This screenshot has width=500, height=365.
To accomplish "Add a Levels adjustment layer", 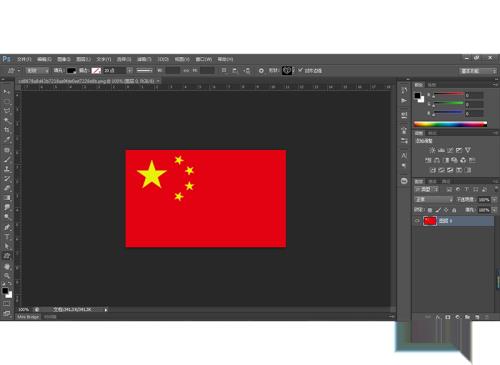I will [441, 150].
